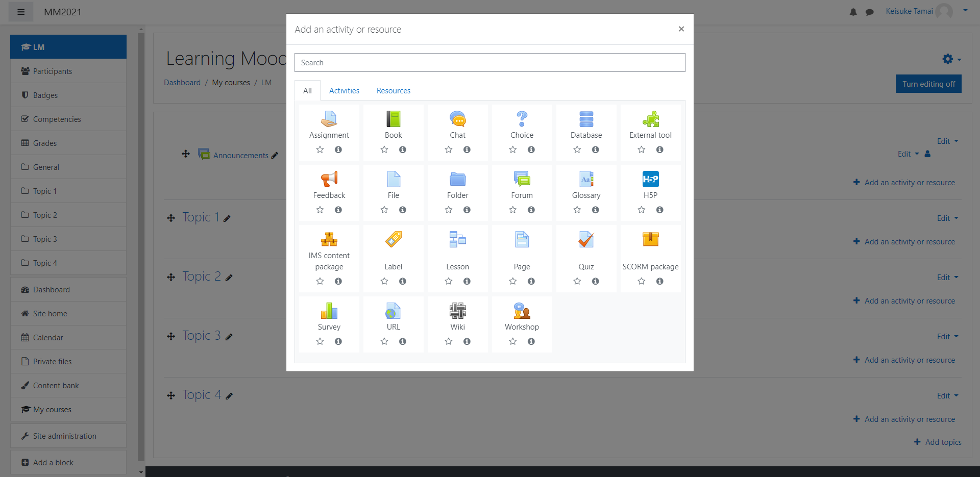Select the SCORM package icon

point(651,239)
